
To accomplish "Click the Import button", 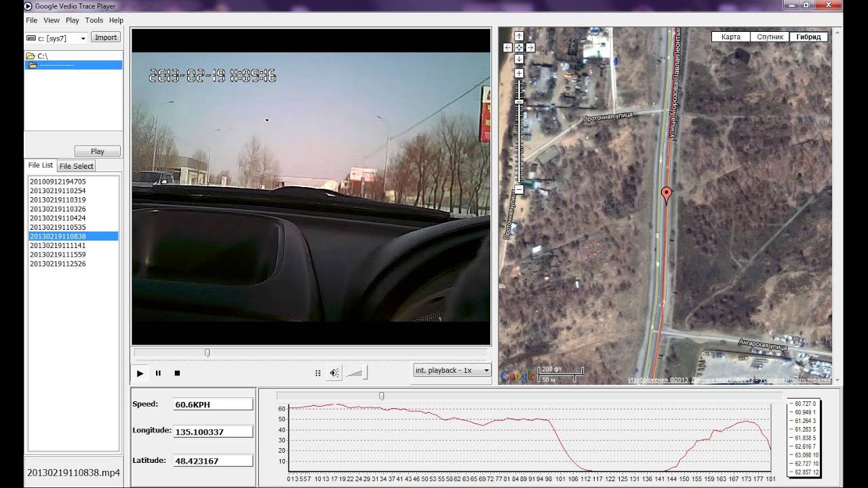I will 106,37.
